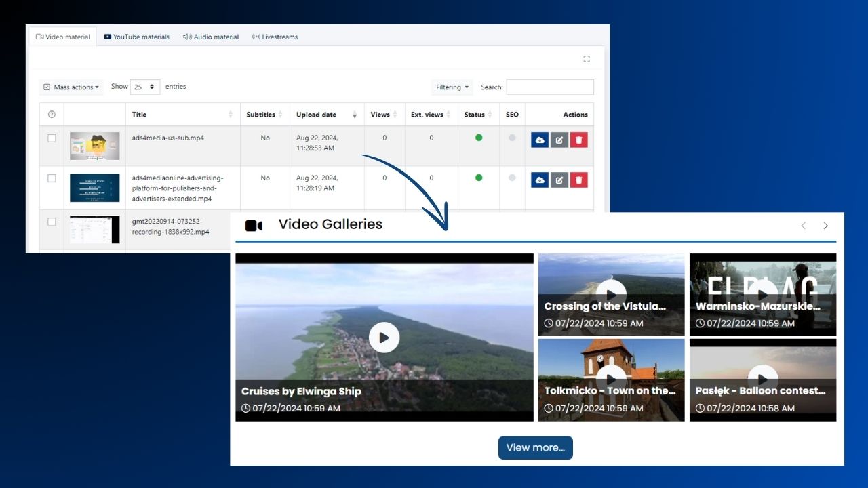The image size is (868, 488).
Task: Open the Cruises by Elwinga Ship title
Action: click(x=301, y=391)
